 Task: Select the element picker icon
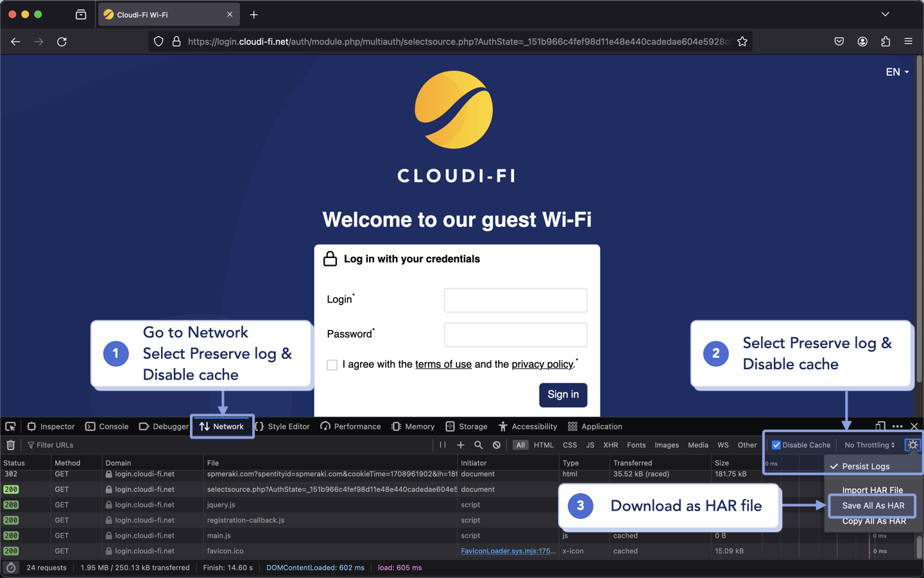(10, 426)
